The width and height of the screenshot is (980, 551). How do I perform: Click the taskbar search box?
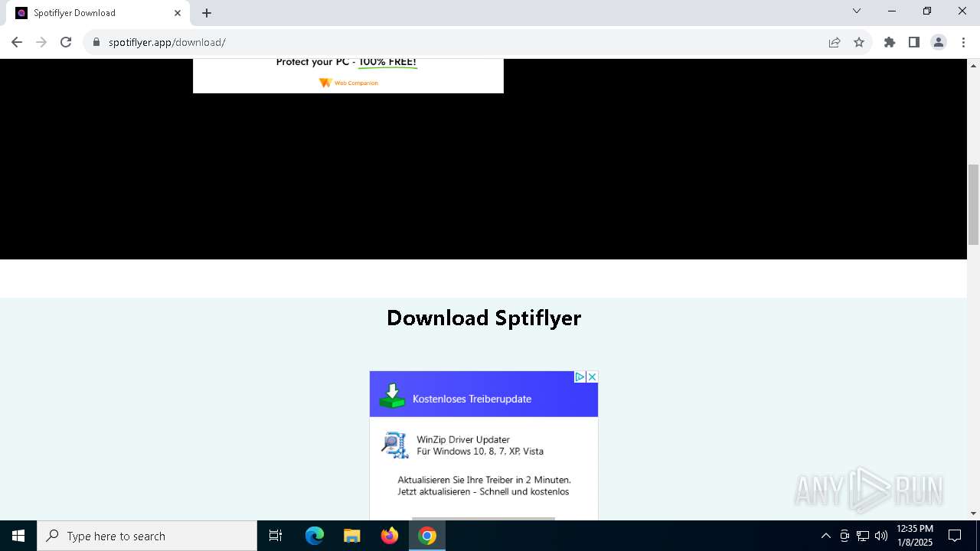click(147, 536)
